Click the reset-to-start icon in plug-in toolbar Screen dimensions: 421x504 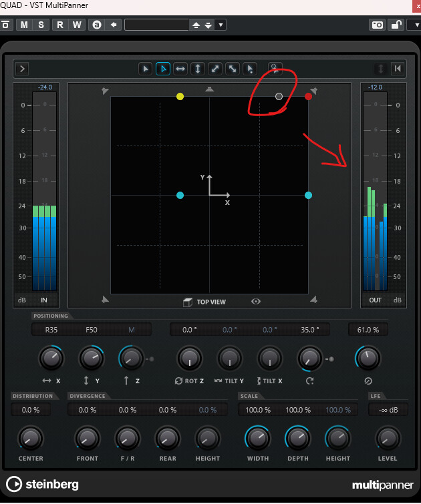[x=398, y=69]
